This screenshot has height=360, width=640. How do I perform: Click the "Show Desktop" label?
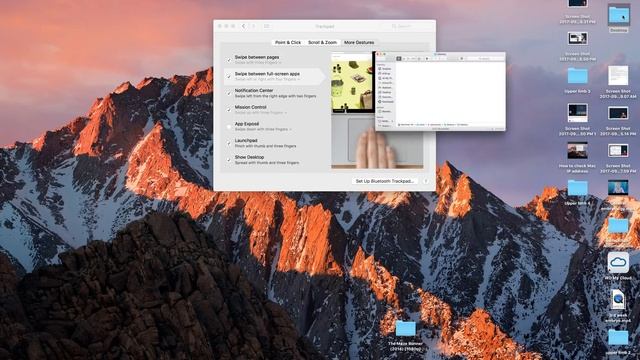tap(249, 157)
